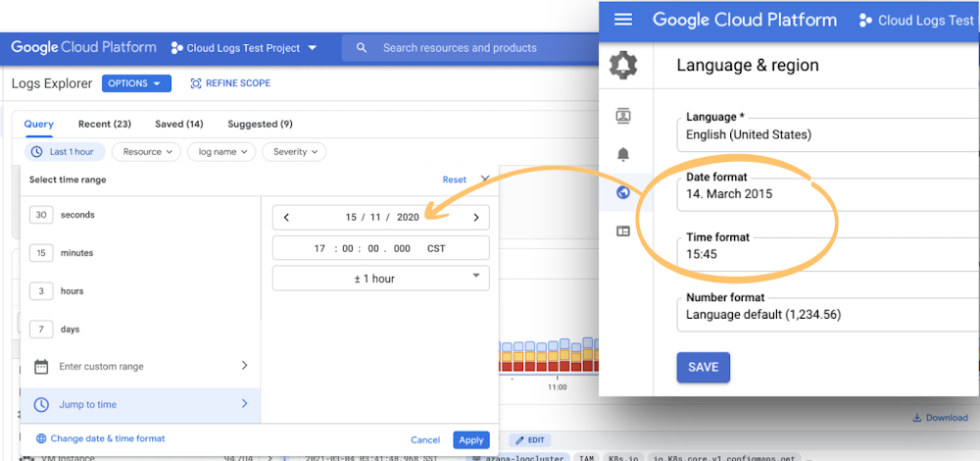The height and width of the screenshot is (461, 980).
Task: Click the Download icon link
Action: 940,418
